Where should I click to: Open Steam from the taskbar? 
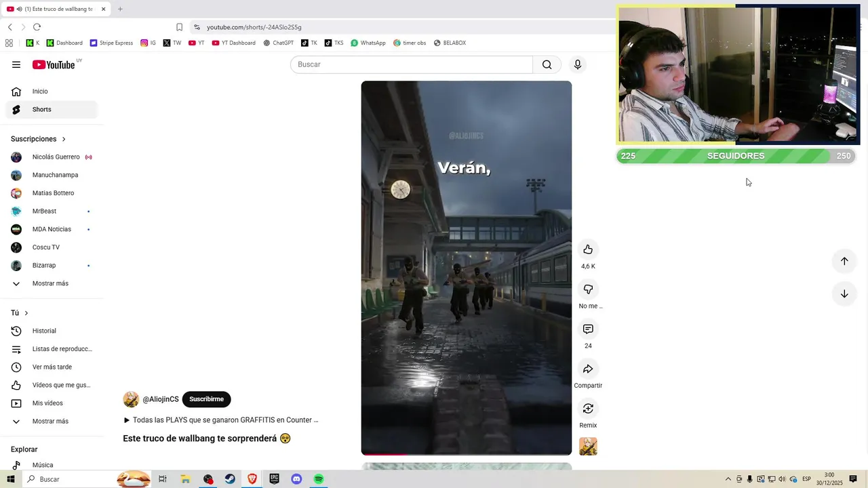click(231, 479)
